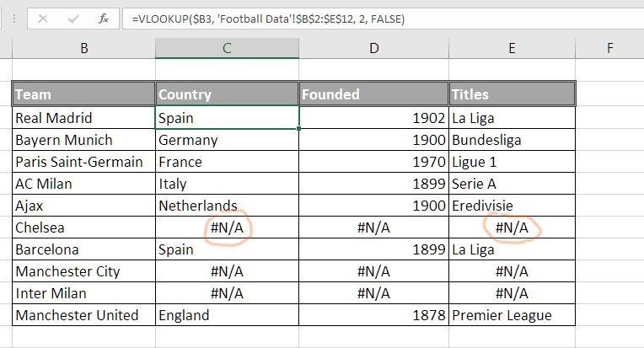Select the Real Madrid cell
This screenshot has height=348, width=644.
coord(83,118)
